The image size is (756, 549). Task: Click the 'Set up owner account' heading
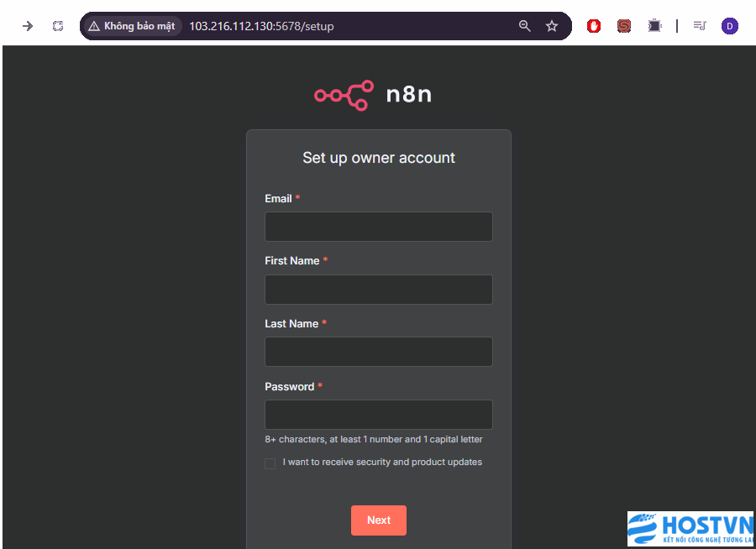[379, 158]
